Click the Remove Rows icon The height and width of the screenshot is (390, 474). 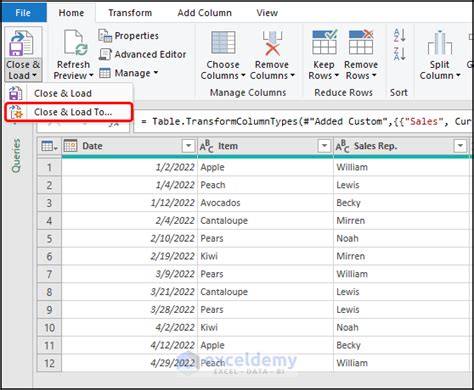(x=361, y=42)
